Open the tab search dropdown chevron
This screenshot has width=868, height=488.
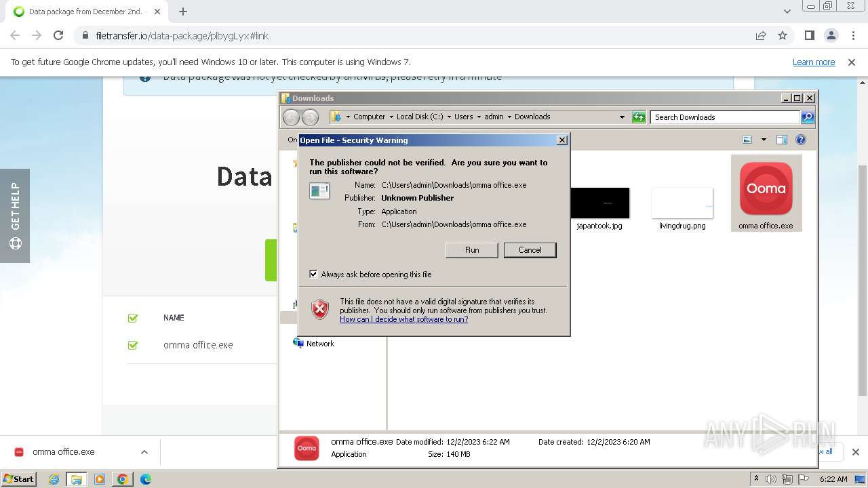[787, 12]
